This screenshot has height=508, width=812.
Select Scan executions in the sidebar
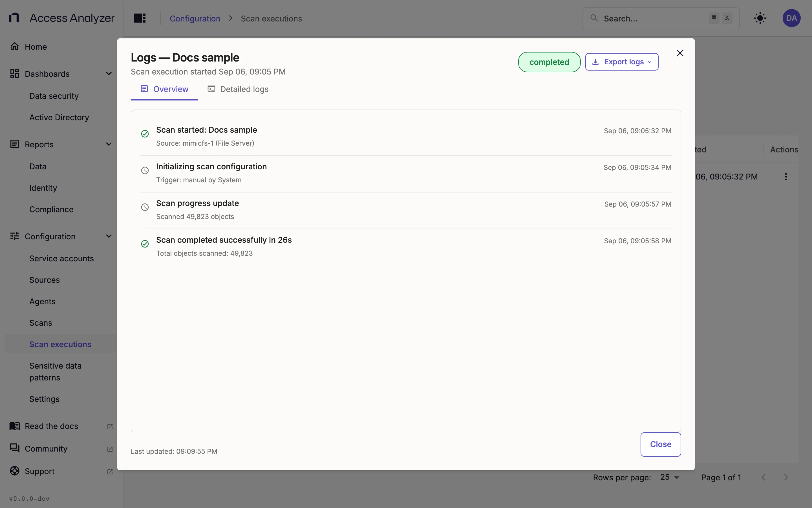(60, 344)
